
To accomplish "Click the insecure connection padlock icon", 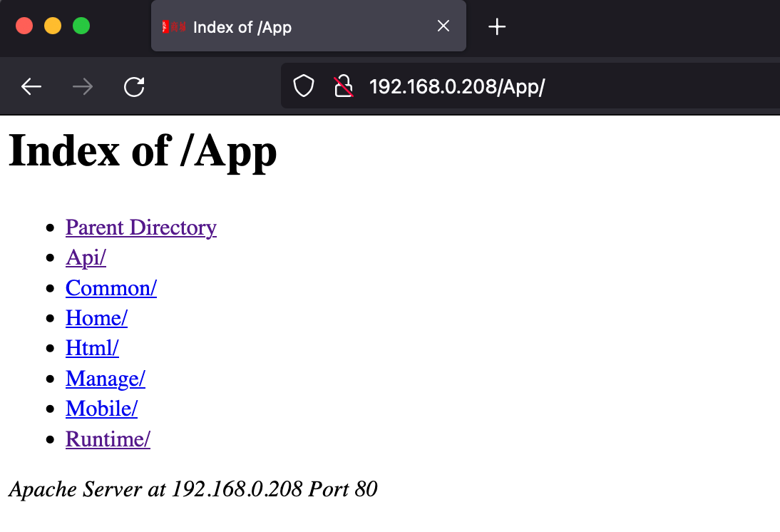I will [344, 87].
